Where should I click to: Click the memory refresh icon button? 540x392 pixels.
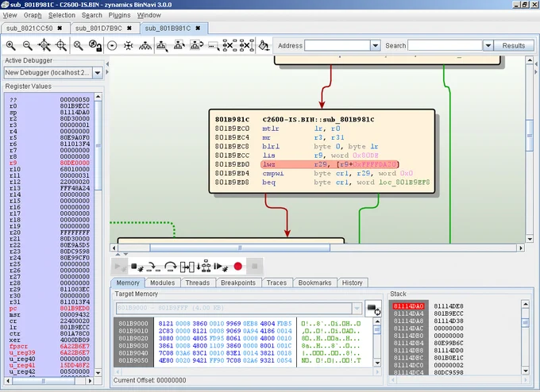(x=373, y=309)
